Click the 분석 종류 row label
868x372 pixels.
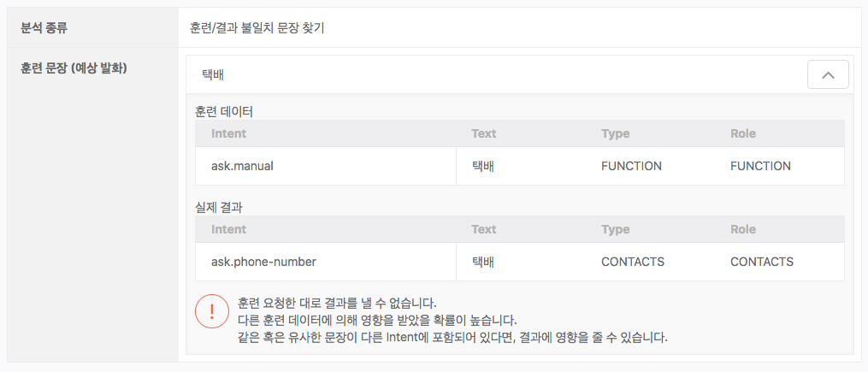pyautogui.click(x=44, y=27)
